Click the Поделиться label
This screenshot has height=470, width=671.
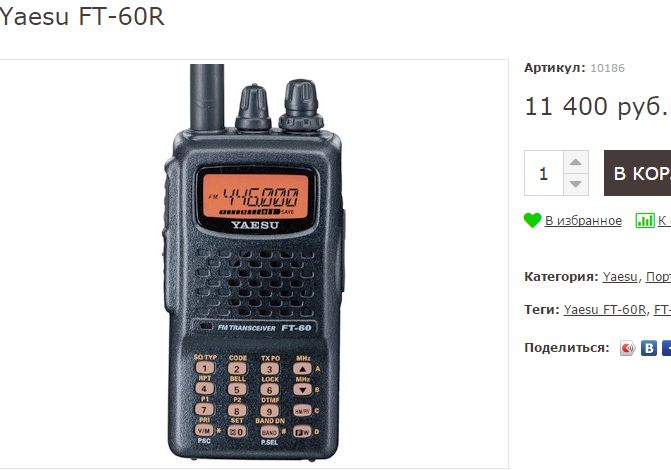[x=567, y=348]
